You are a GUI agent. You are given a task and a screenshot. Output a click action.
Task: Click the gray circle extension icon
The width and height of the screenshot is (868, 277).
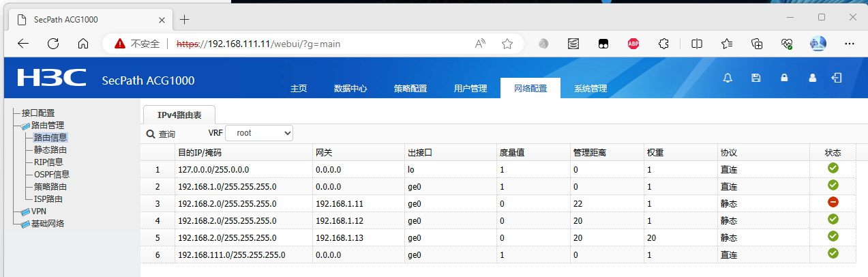click(543, 44)
